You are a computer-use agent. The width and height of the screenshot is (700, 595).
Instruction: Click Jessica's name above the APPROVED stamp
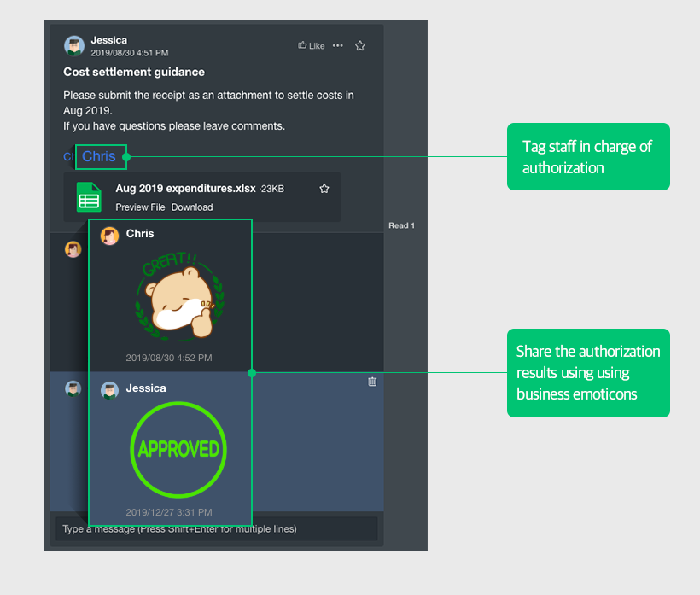[146, 388]
